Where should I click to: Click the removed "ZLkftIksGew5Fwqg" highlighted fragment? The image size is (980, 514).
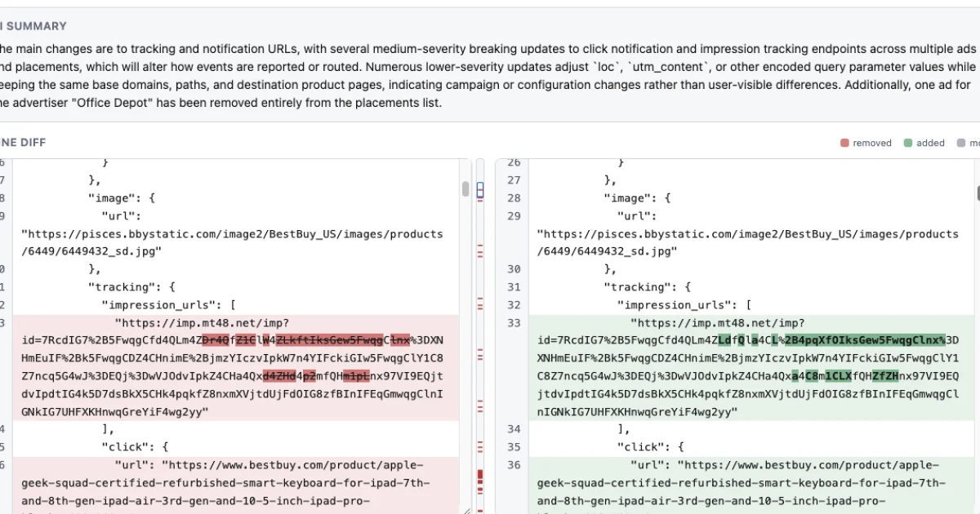pos(327,339)
